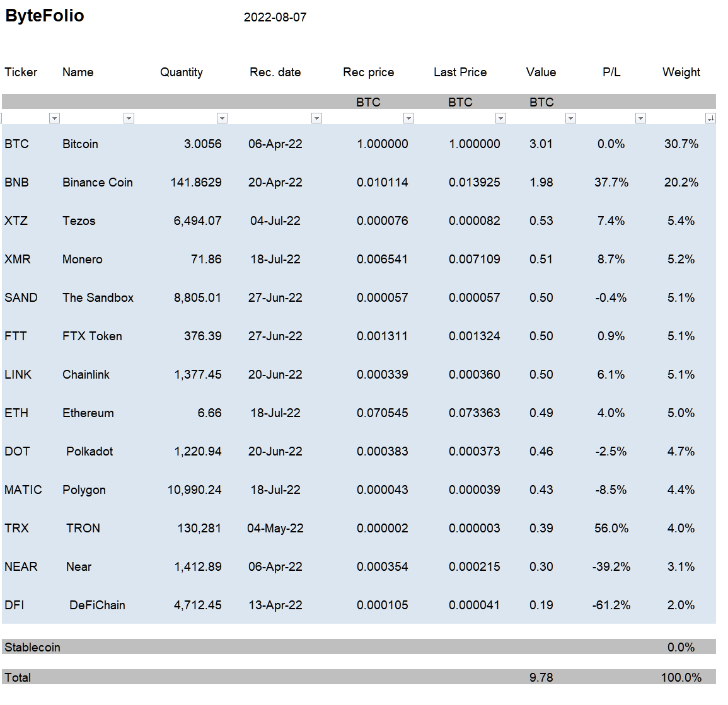The height and width of the screenshot is (705, 728).
Task: Select Binance Coin quantity 141.8629
Action: point(196,183)
